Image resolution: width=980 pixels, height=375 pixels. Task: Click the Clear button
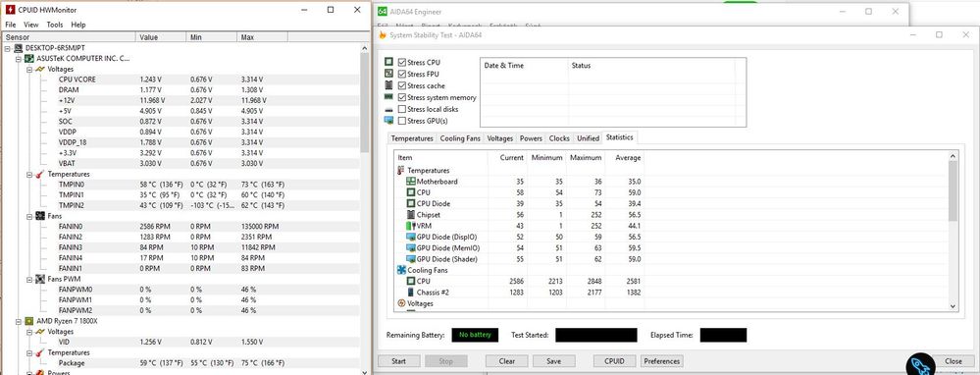pyautogui.click(x=507, y=361)
